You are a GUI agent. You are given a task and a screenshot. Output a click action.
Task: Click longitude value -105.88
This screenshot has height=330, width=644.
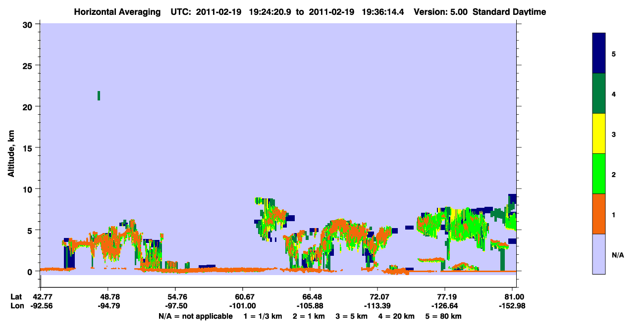(x=310, y=305)
